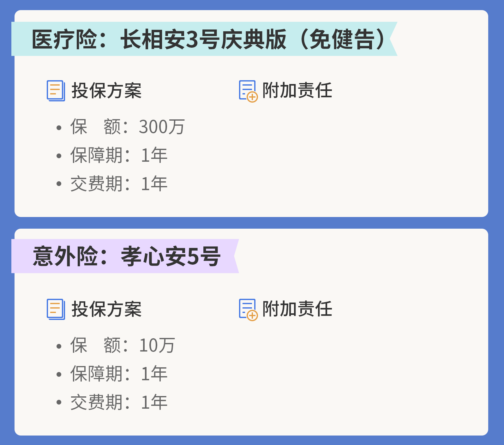Click the 投保方案 document icon under 医疗险
The height and width of the screenshot is (445, 504).
(56, 91)
